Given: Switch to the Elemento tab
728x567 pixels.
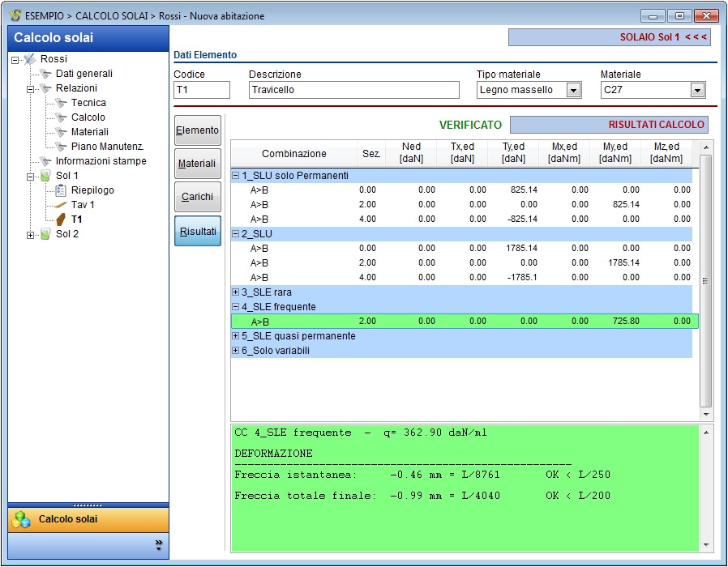Looking at the screenshot, I should coord(198,130).
